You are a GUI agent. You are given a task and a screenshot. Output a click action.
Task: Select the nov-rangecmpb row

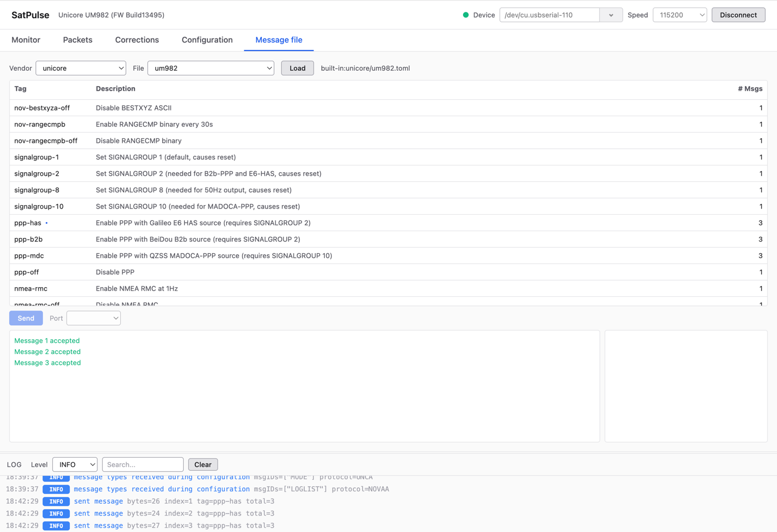point(388,124)
